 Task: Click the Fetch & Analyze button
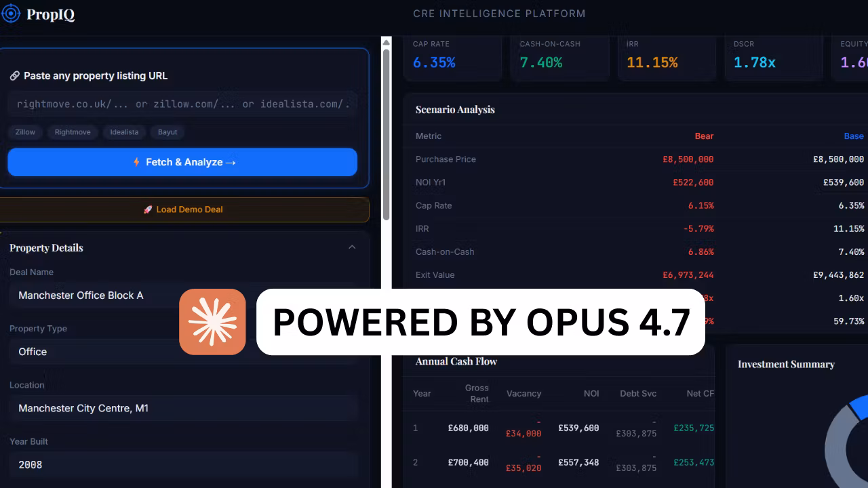pos(182,162)
